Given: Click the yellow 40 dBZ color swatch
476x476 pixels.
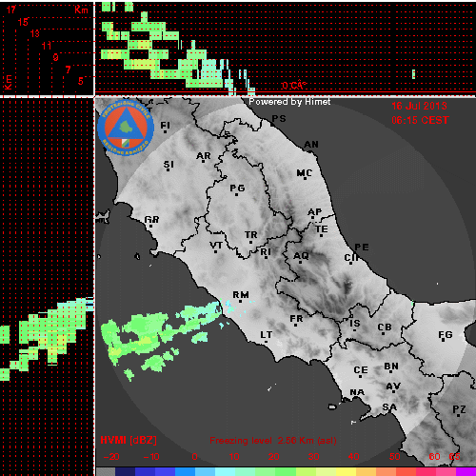Looking at the screenshot, I should pos(346,471).
